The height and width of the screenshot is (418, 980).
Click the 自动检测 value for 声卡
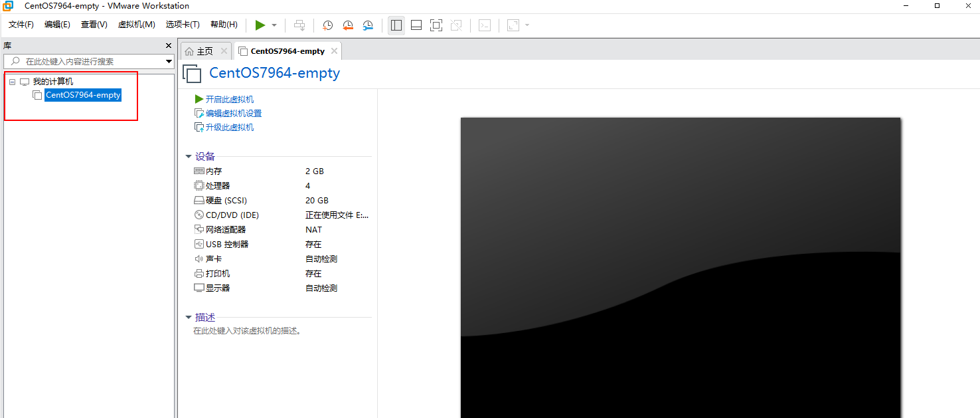tap(321, 259)
